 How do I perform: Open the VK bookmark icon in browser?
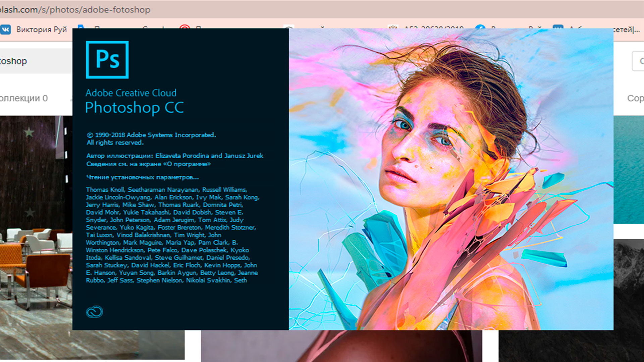tap(6, 29)
